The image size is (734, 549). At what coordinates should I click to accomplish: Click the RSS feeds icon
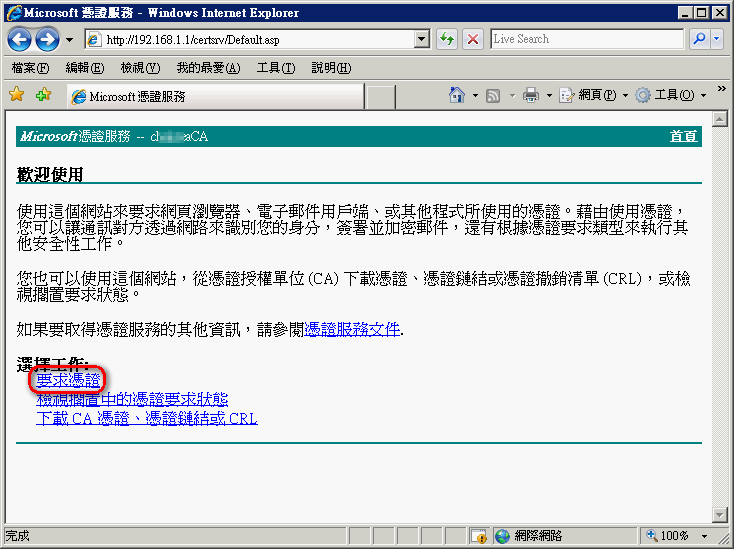coord(493,95)
